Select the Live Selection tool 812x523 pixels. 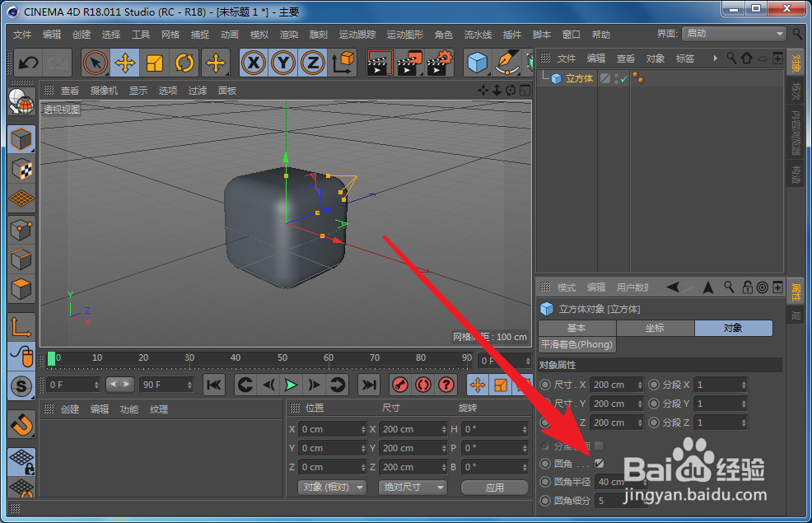click(96, 63)
